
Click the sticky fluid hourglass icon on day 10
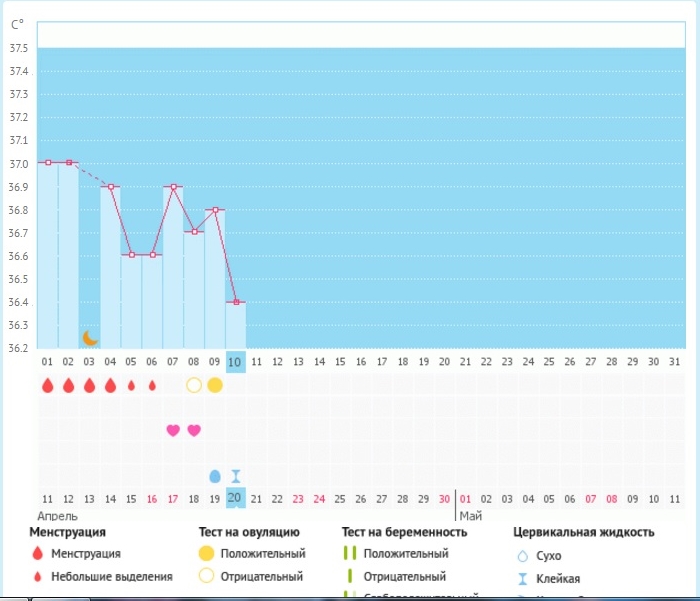236,476
